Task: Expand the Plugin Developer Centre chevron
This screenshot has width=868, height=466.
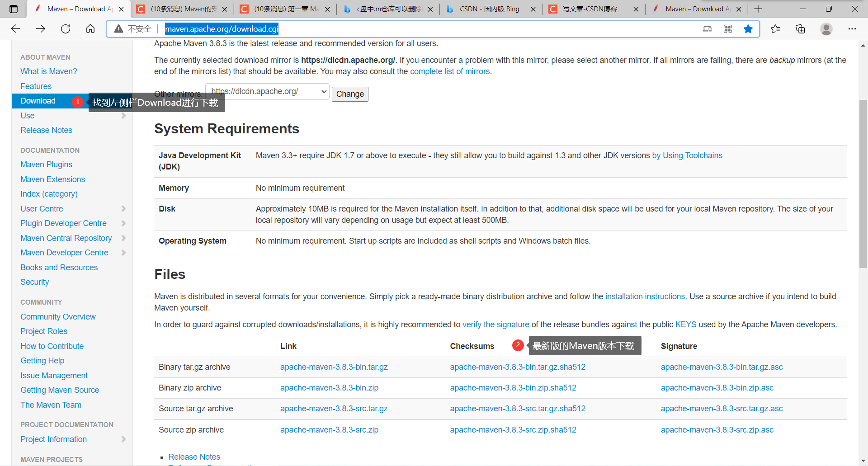Action: coord(123,223)
